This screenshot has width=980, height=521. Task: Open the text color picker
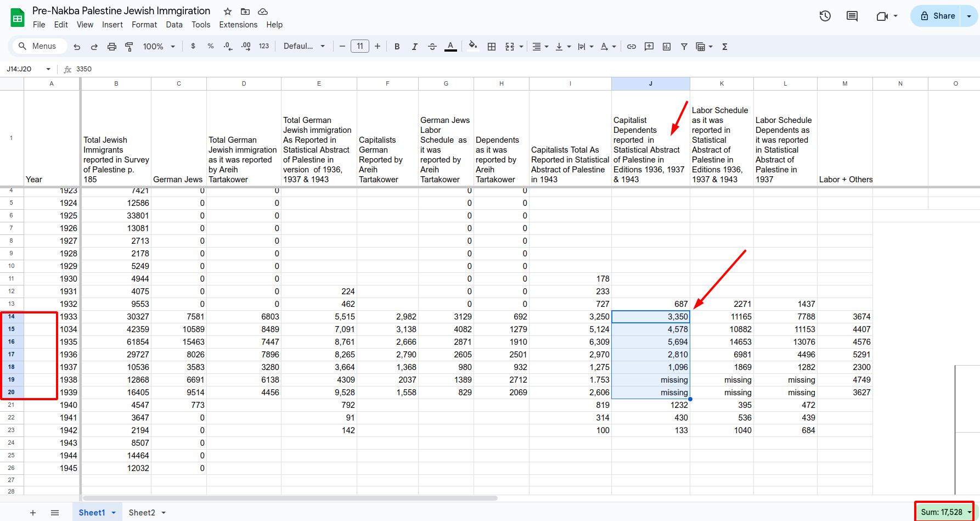(450, 47)
